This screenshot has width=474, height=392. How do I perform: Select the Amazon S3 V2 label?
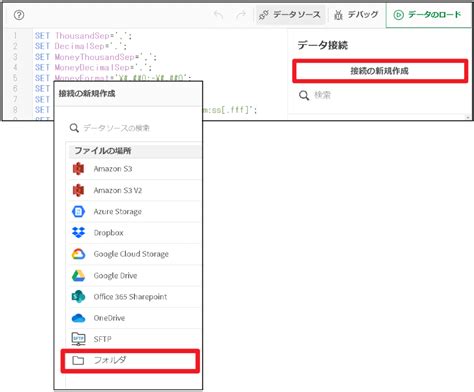coord(118,190)
